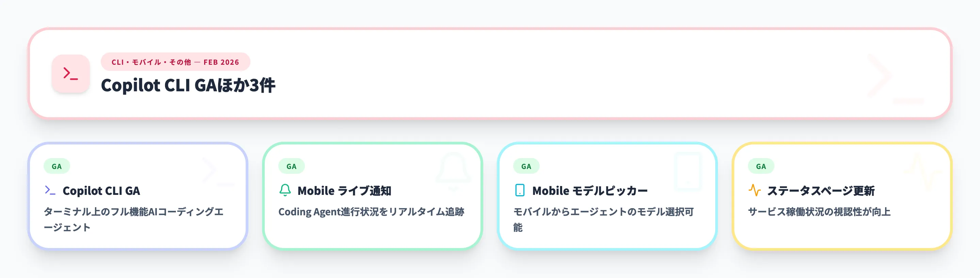Click the smartphone icon on Mobile モデルピッカー card
980x278 pixels.
(x=520, y=190)
